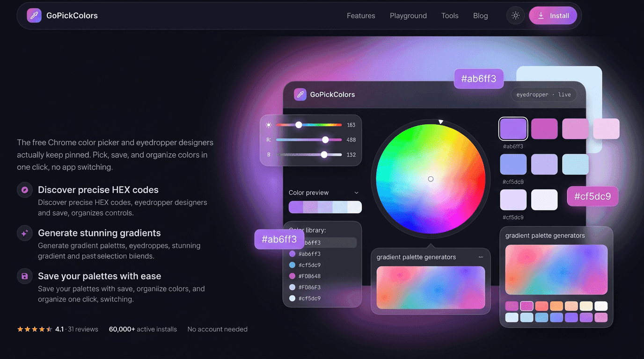Select the light sky-blue swatch in second swatch row
Image resolution: width=644 pixels, height=359 pixels.
click(575, 165)
